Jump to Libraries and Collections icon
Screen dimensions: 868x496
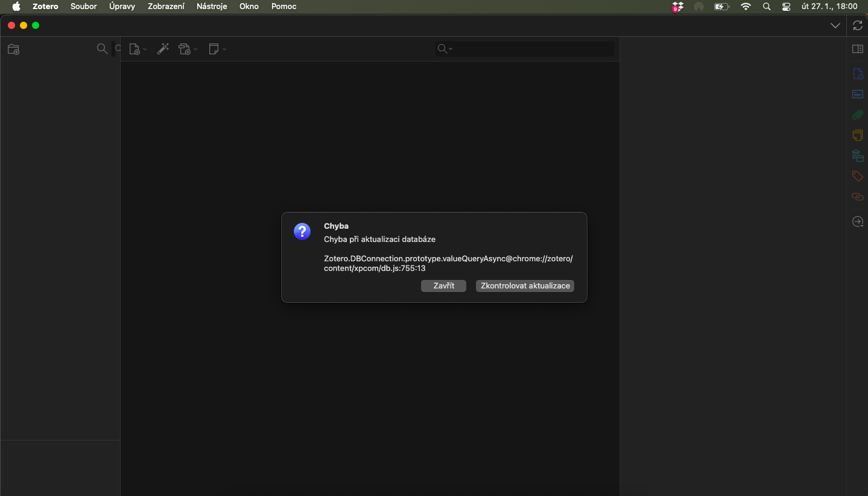point(857,156)
